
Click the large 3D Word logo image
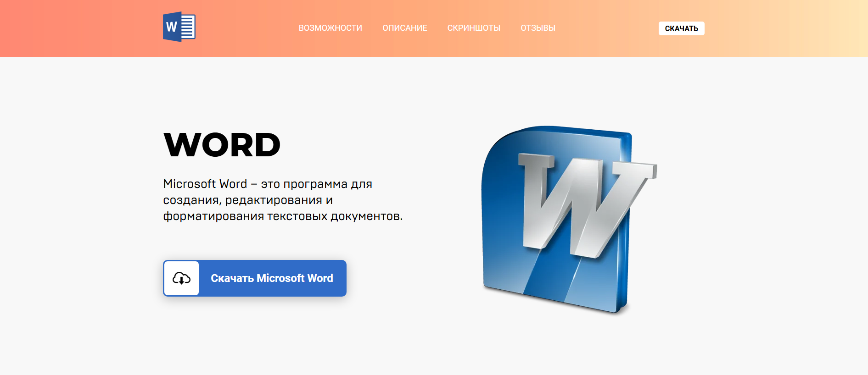[569, 220]
